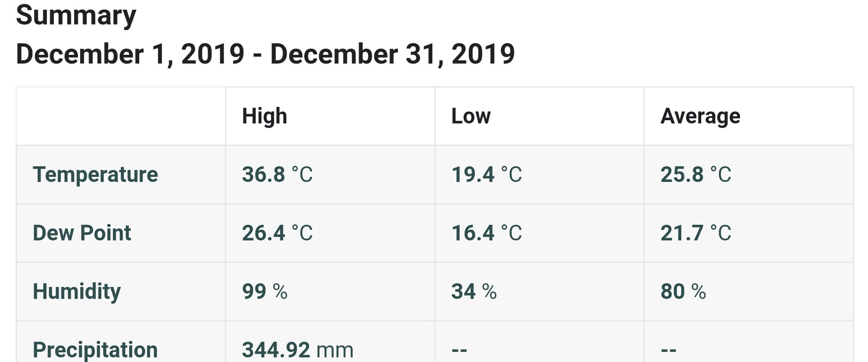This screenshot has width=868, height=362.
Task: Click the high humidity value 99 %
Action: point(265,292)
